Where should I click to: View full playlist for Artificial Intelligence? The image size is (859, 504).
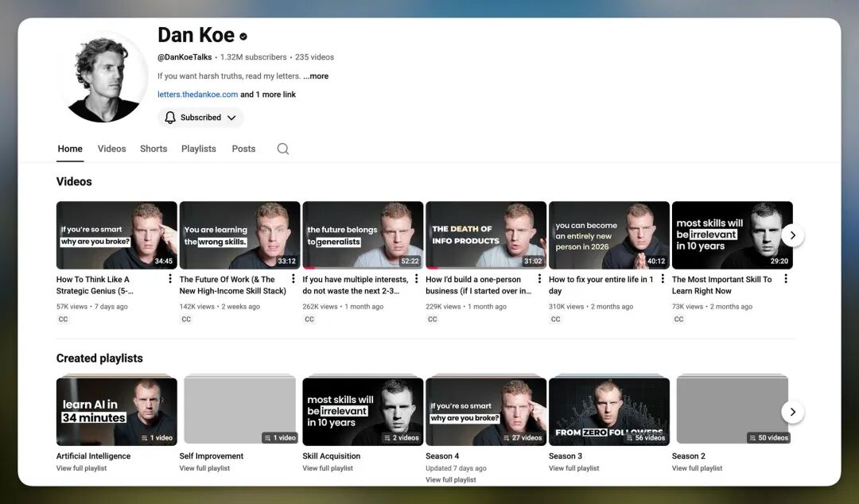(82, 468)
